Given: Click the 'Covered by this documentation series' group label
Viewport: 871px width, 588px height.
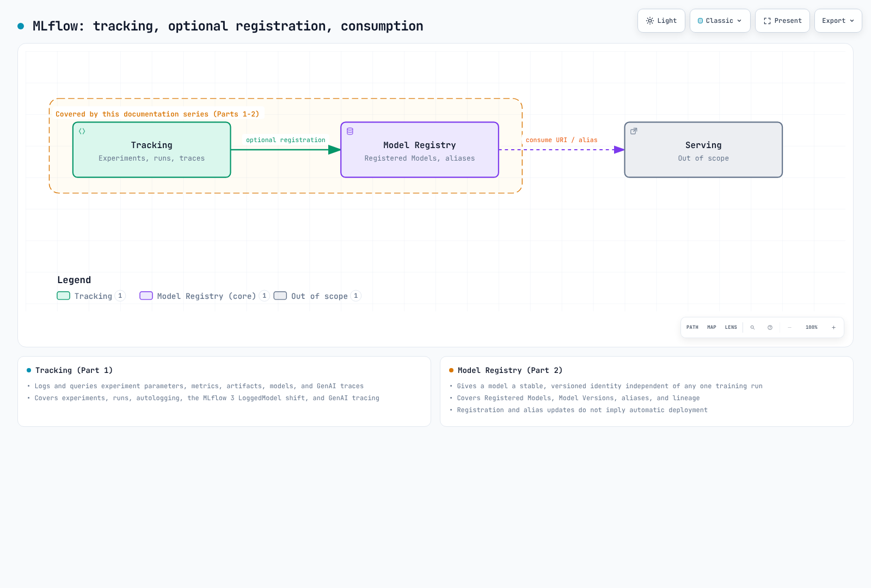Looking at the screenshot, I should click(157, 114).
